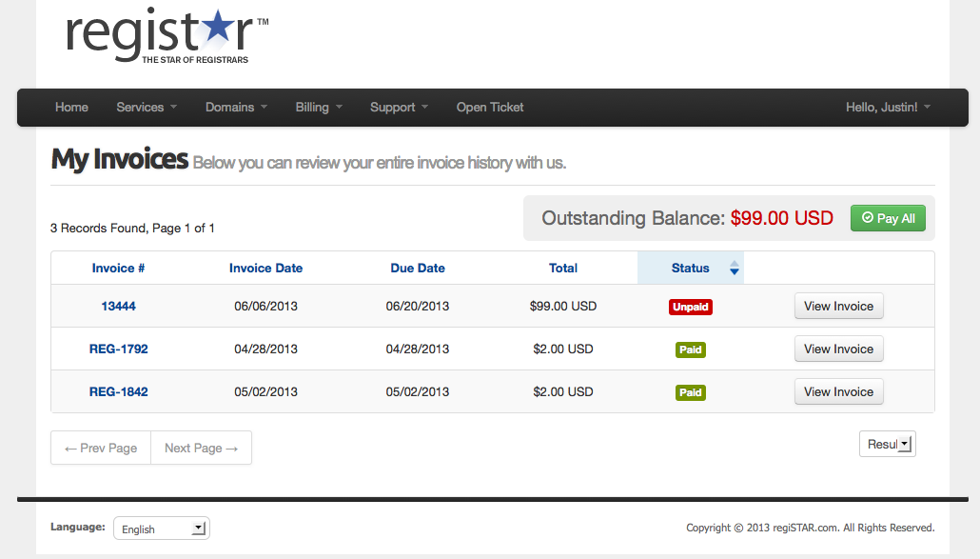Sort by Invoice Date column header
980x559 pixels.
(x=265, y=269)
